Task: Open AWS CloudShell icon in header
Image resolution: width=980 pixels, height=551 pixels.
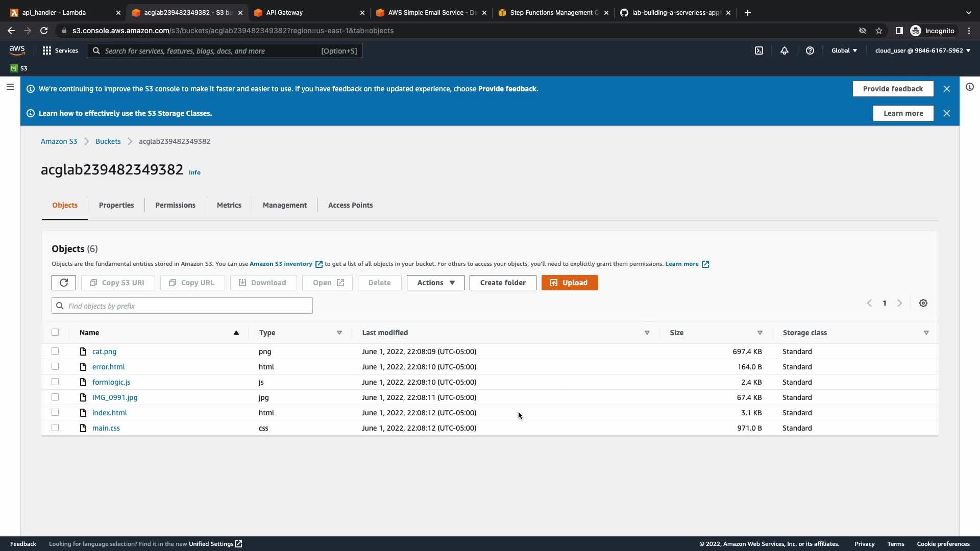Action: [759, 51]
